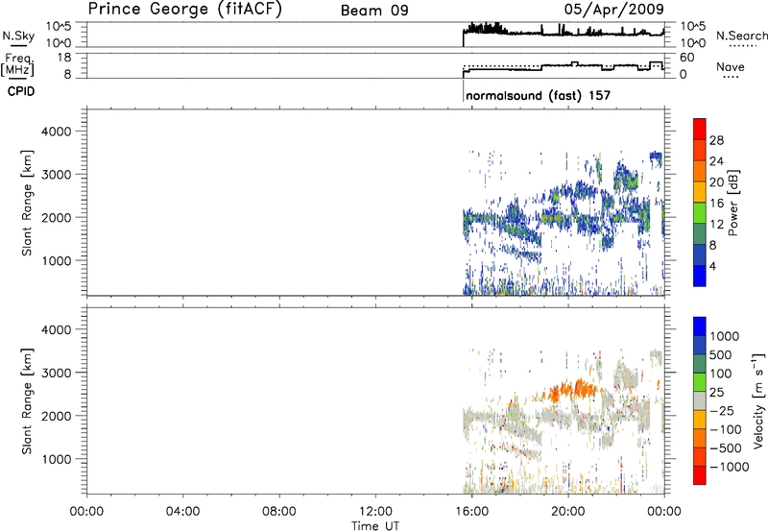Click the "Freq. [MHz]" axis label
The height and width of the screenshot is (532, 768).
click(18, 65)
